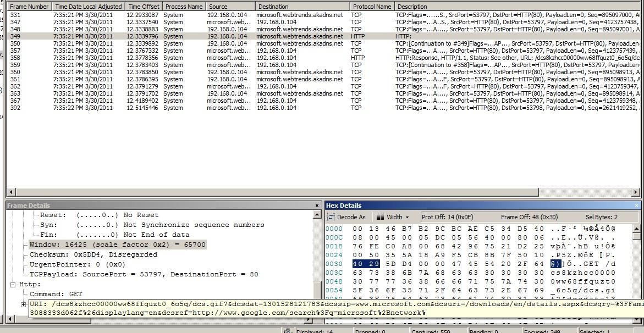
Task: Click the Description column header
Action: pos(412,7)
